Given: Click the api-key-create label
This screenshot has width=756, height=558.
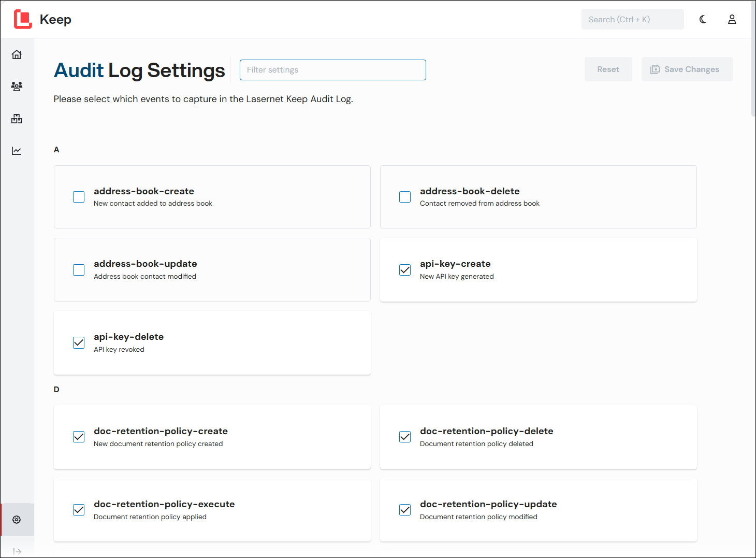Looking at the screenshot, I should (x=455, y=264).
